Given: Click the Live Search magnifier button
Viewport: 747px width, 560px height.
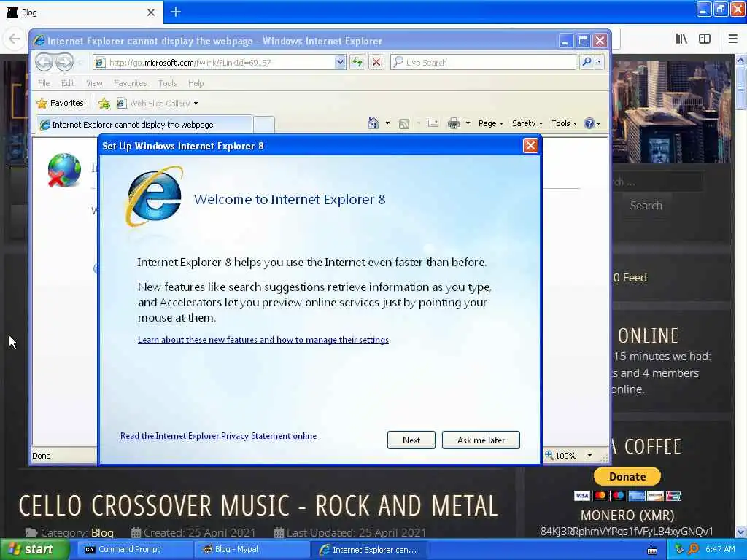Looking at the screenshot, I should point(587,62).
